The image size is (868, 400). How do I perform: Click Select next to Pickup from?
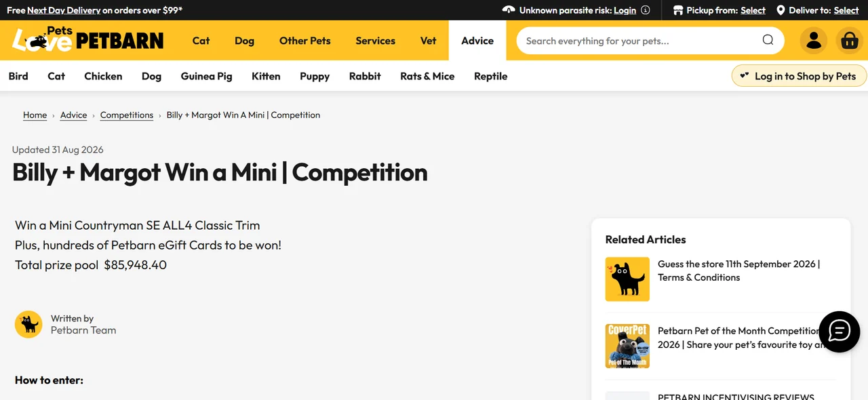click(x=753, y=10)
